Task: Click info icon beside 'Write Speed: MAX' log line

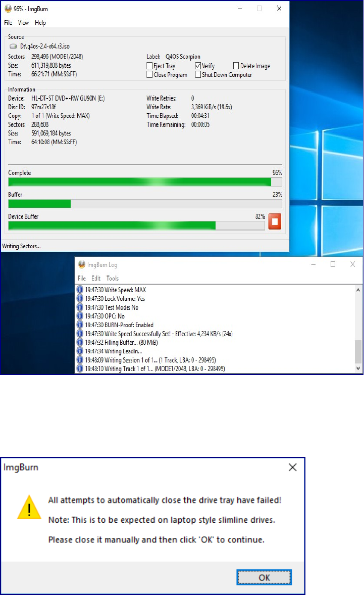Action: point(80,290)
